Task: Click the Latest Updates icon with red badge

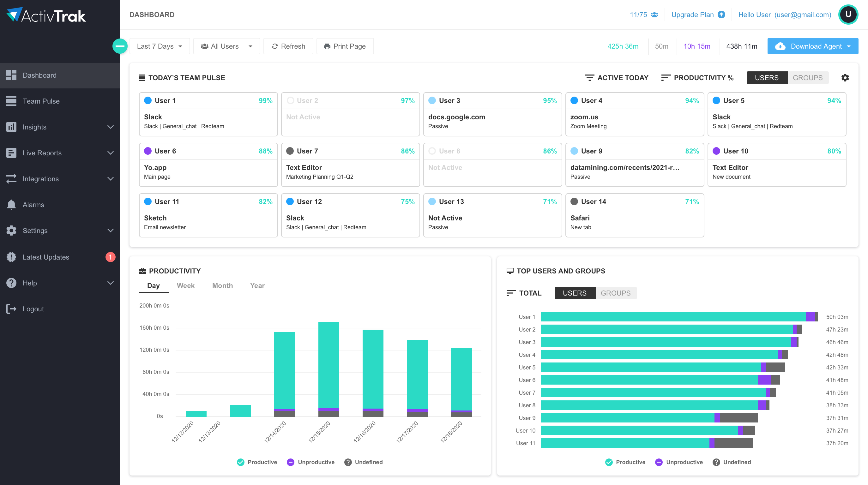Action: (x=11, y=257)
